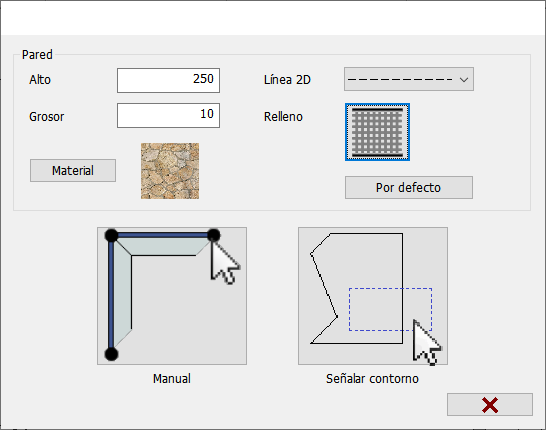The width and height of the screenshot is (546, 430).
Task: Click the dashed line style in Línea 2D combo
Action: tap(400, 80)
